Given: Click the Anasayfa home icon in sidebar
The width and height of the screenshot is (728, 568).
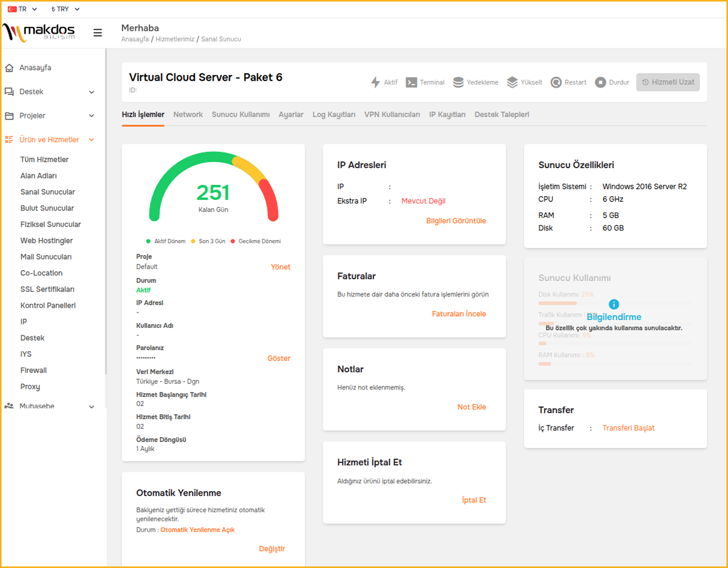Looking at the screenshot, I should coord(9,68).
